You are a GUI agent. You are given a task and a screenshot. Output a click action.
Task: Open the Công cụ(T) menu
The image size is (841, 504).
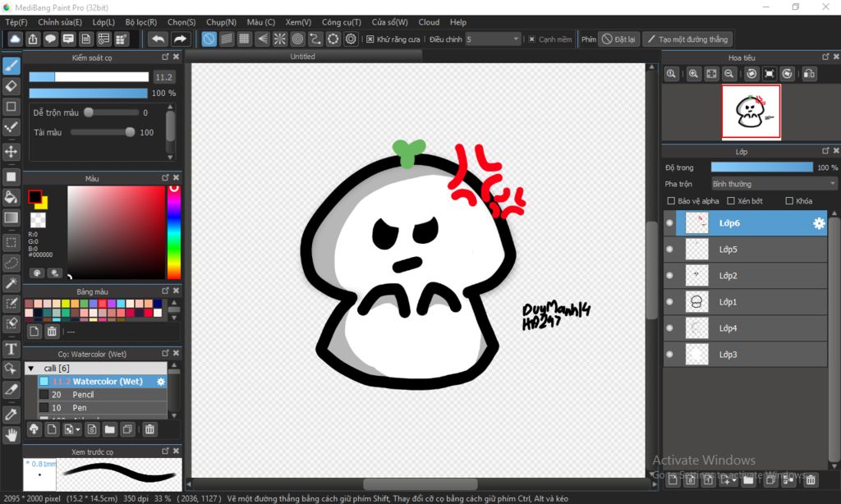(x=341, y=22)
